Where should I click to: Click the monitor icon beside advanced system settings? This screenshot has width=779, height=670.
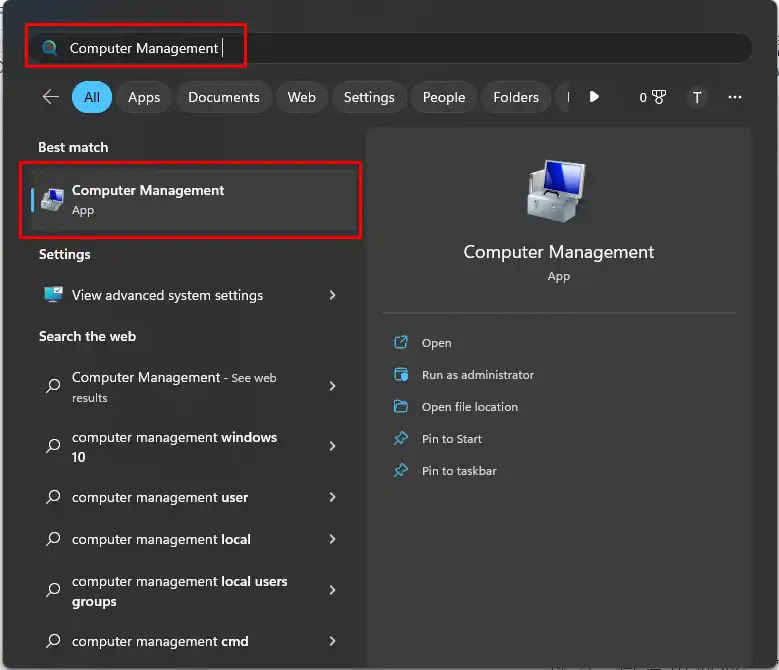point(53,295)
